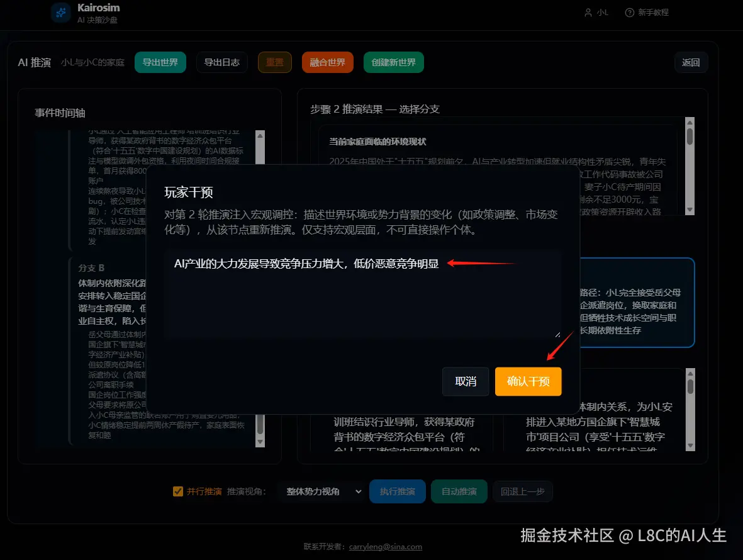743x560 pixels.
Task: Click the 融合世界 merge worlds button
Action: (327, 62)
